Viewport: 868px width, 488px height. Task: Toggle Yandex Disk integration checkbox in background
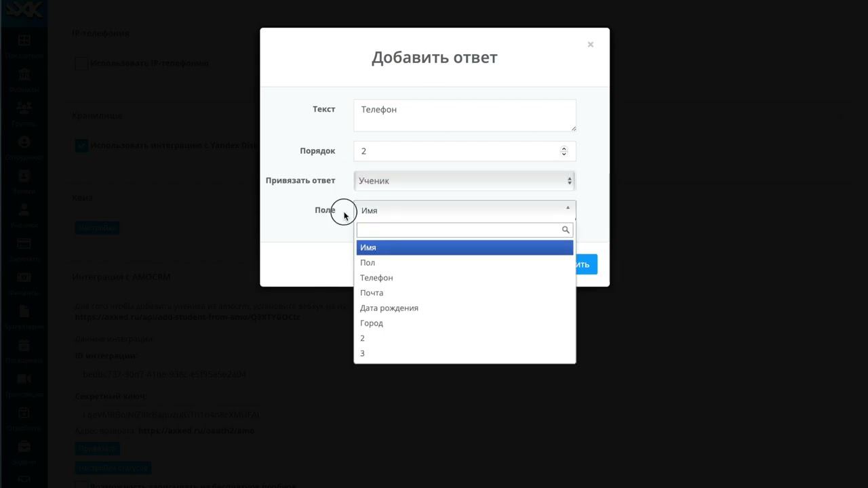(x=81, y=145)
